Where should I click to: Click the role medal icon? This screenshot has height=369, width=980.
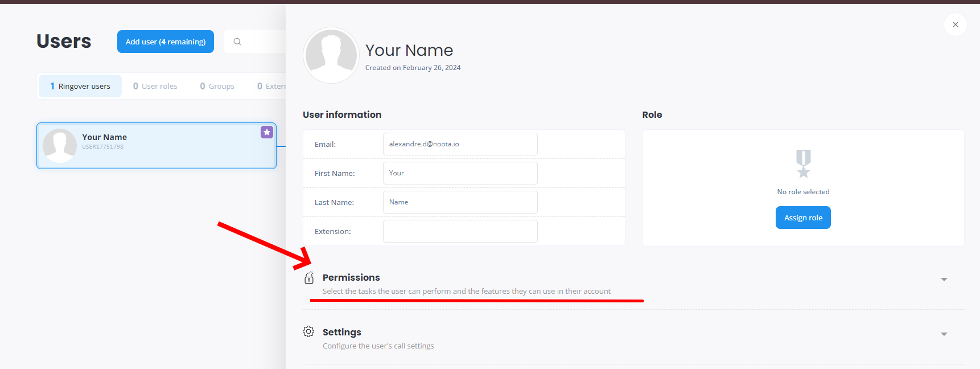click(803, 164)
